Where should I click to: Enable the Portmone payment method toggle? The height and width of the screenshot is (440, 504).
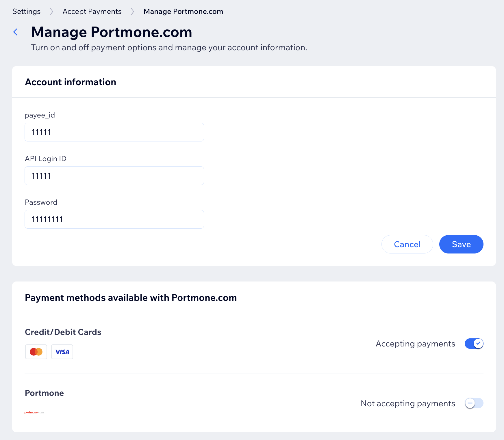click(474, 403)
